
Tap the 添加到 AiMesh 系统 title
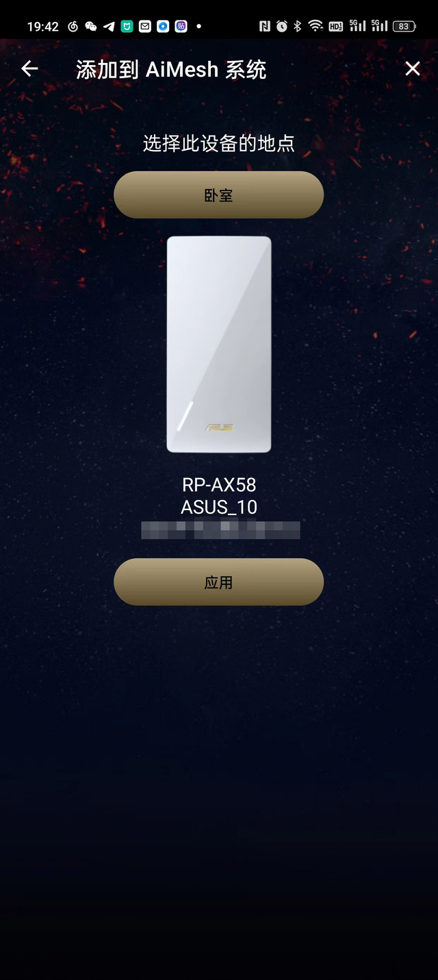tap(171, 69)
